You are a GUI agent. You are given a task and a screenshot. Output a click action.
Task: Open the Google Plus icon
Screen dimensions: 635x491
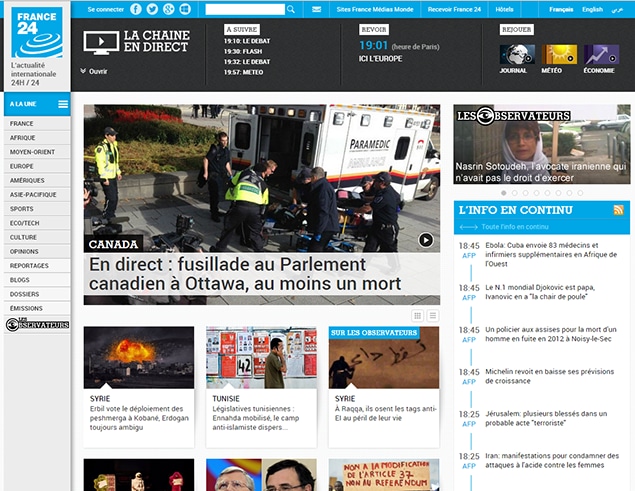(168, 9)
